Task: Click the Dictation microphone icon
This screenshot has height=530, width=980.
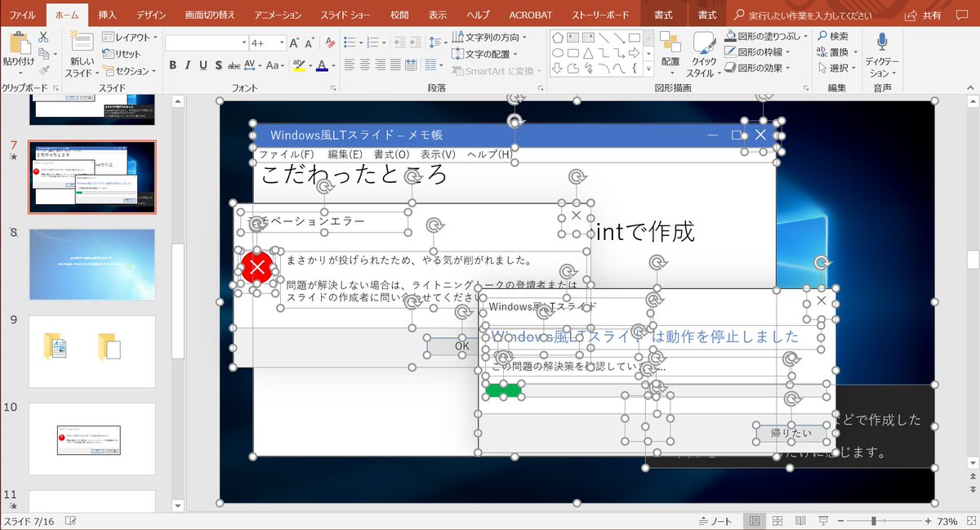Action: pyautogui.click(x=882, y=42)
